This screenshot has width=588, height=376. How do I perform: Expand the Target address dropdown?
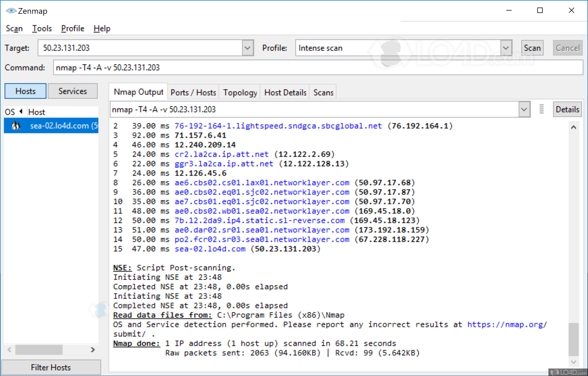click(247, 48)
